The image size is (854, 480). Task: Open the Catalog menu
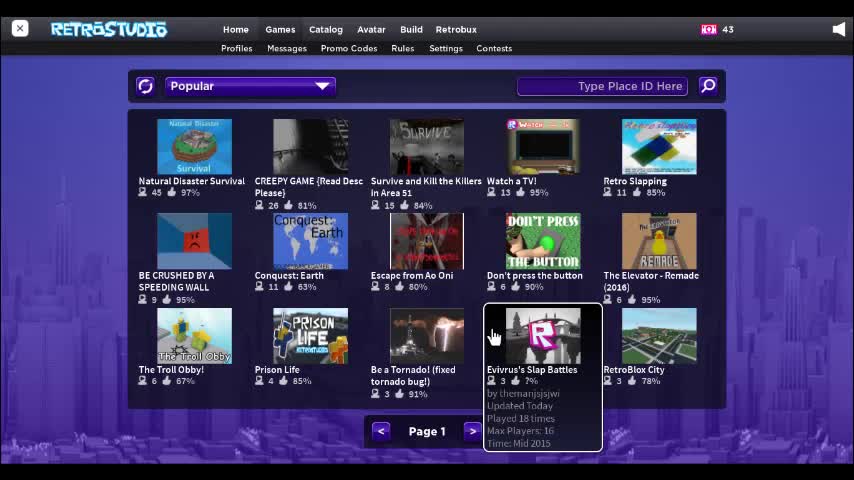click(x=326, y=29)
